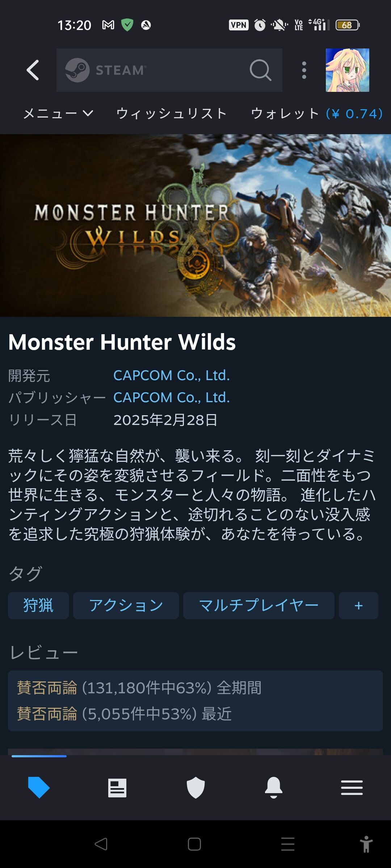Open ウォレット balance link
This screenshot has width=391, height=868.
(317, 114)
